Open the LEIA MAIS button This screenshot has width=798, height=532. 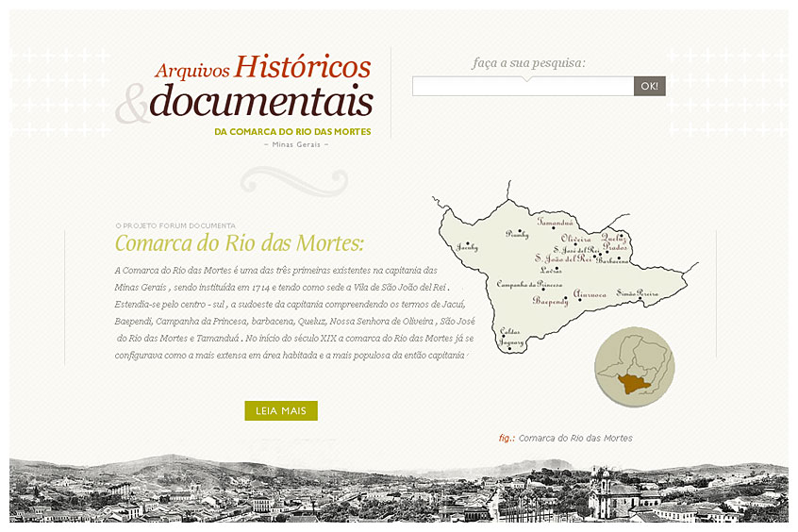[281, 411]
